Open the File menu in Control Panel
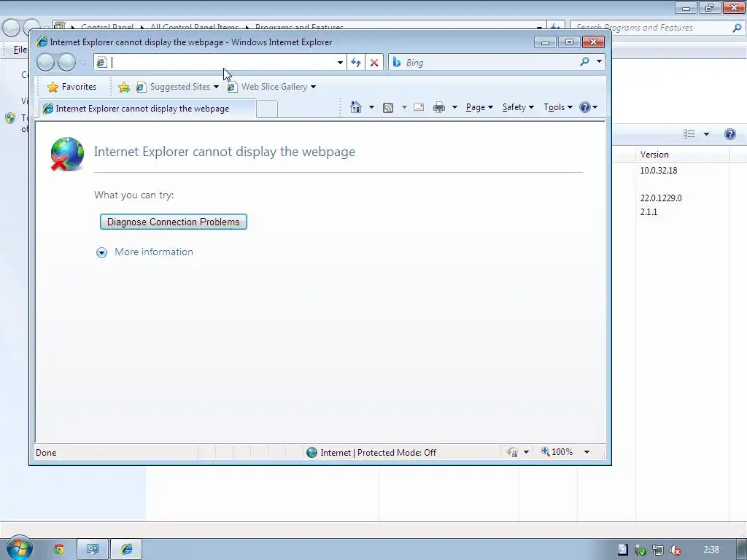This screenshot has height=560, width=747. pyautogui.click(x=20, y=50)
